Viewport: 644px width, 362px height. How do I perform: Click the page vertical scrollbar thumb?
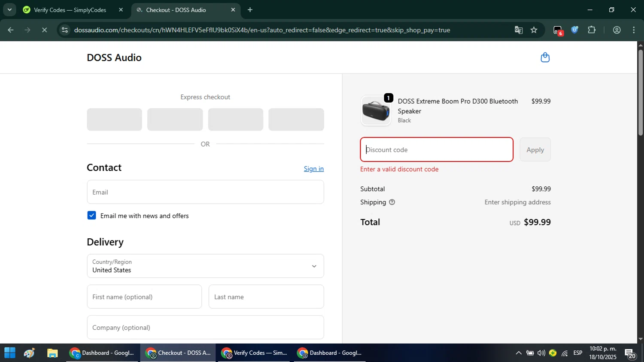641,92
